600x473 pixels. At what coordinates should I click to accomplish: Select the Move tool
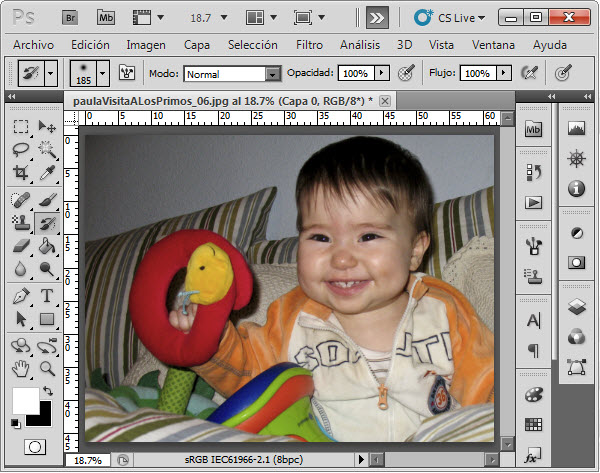pyautogui.click(x=47, y=126)
